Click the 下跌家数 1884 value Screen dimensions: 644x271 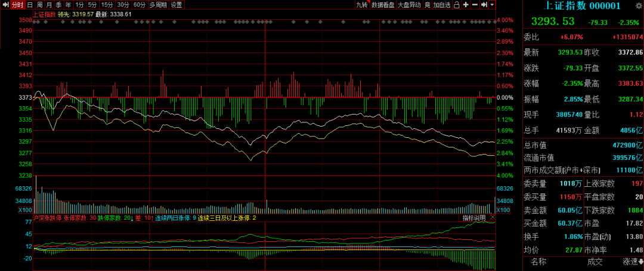coord(636,211)
